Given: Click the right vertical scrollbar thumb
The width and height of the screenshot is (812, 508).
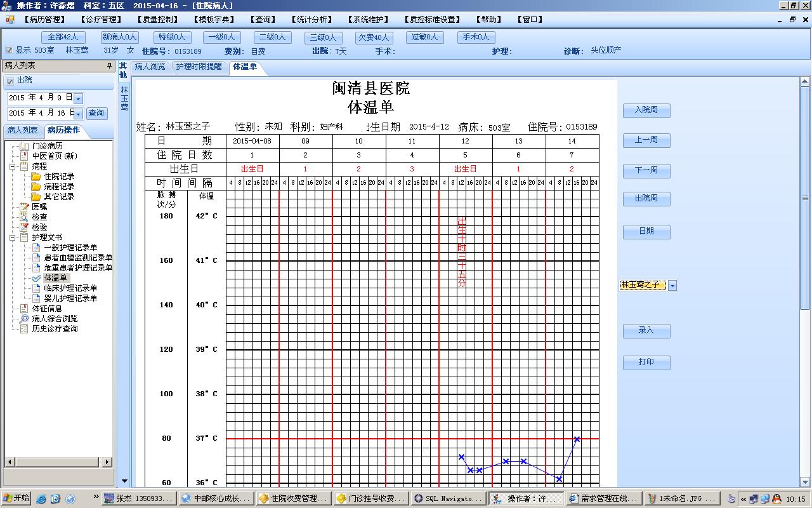Looking at the screenshot, I should (x=805, y=198).
